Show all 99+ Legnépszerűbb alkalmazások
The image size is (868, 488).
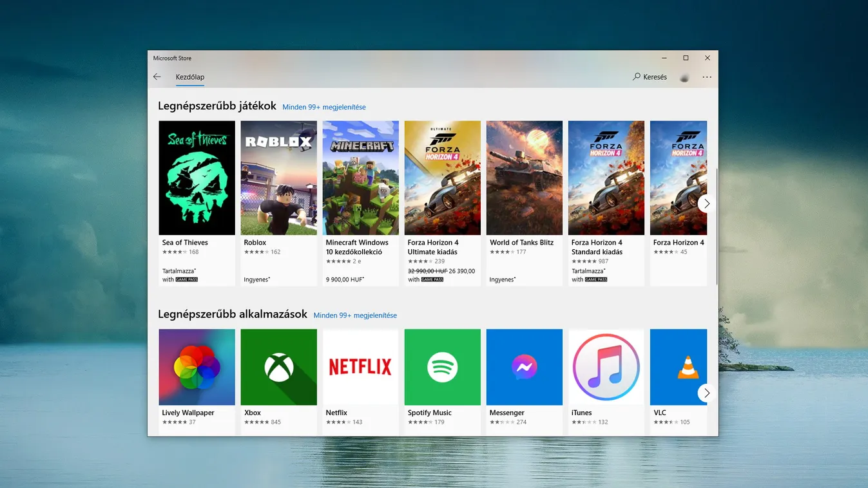[355, 315]
